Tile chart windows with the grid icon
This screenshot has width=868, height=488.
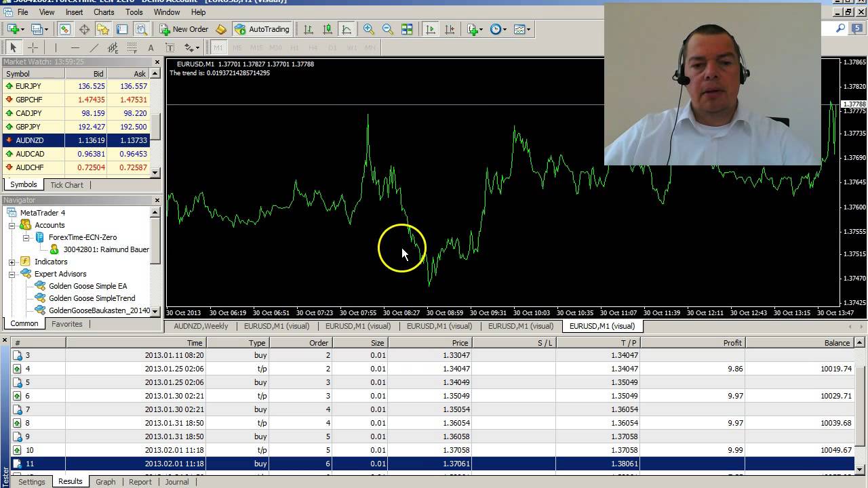[x=407, y=29]
